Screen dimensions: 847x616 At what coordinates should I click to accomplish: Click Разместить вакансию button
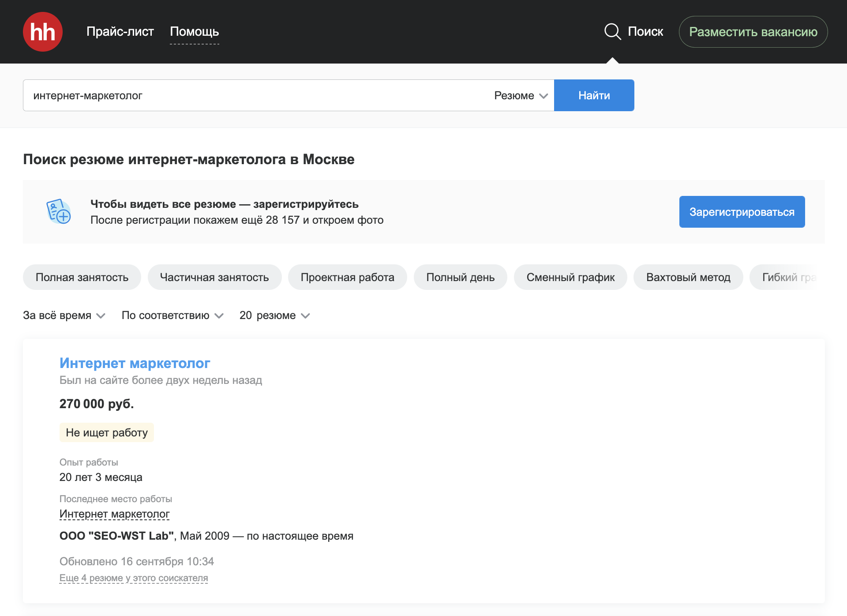tap(753, 32)
